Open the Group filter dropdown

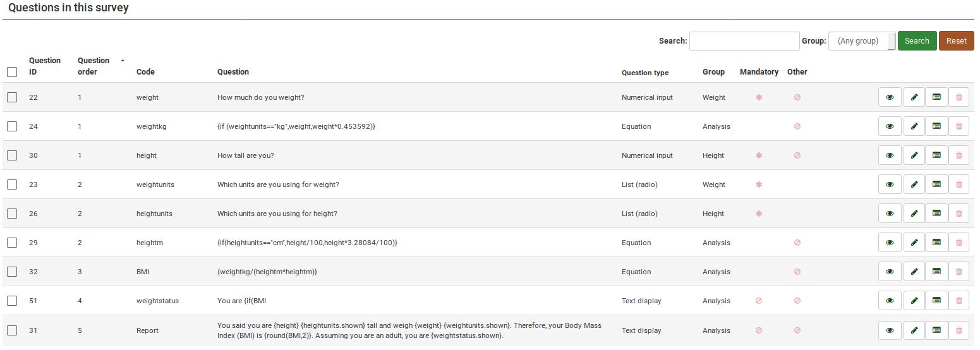(x=861, y=41)
